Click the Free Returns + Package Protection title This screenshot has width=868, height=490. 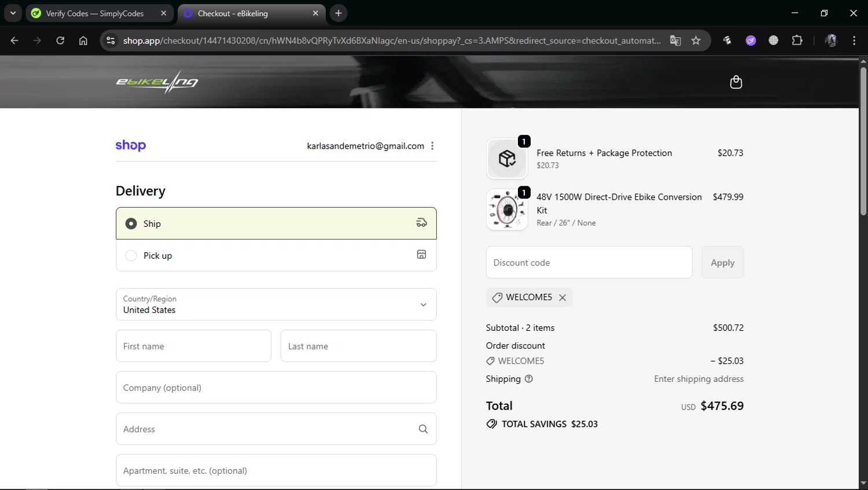604,153
